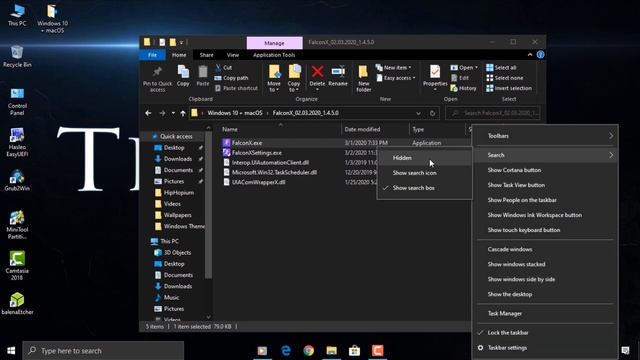Image resolution: width=640 pixels, height=360 pixels.
Task: Expand the Search submenu
Action: [x=545, y=155]
